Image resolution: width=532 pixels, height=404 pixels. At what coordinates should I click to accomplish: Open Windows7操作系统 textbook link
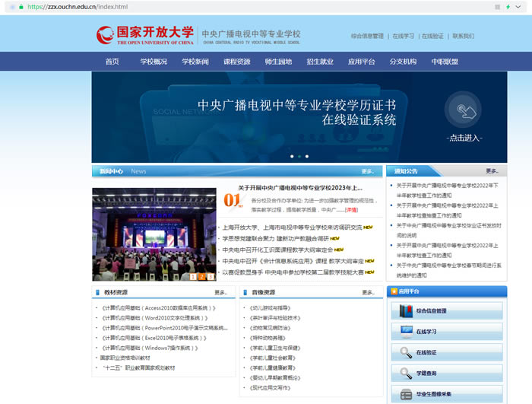(x=150, y=348)
